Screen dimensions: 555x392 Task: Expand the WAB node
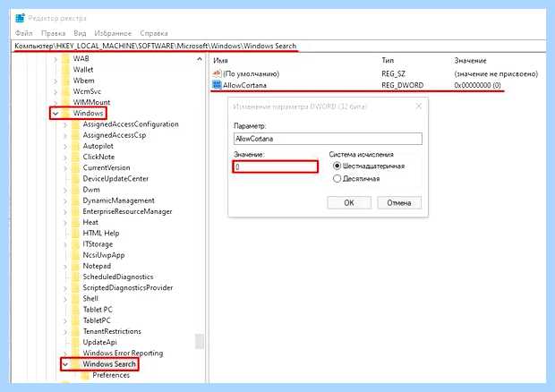[55, 59]
